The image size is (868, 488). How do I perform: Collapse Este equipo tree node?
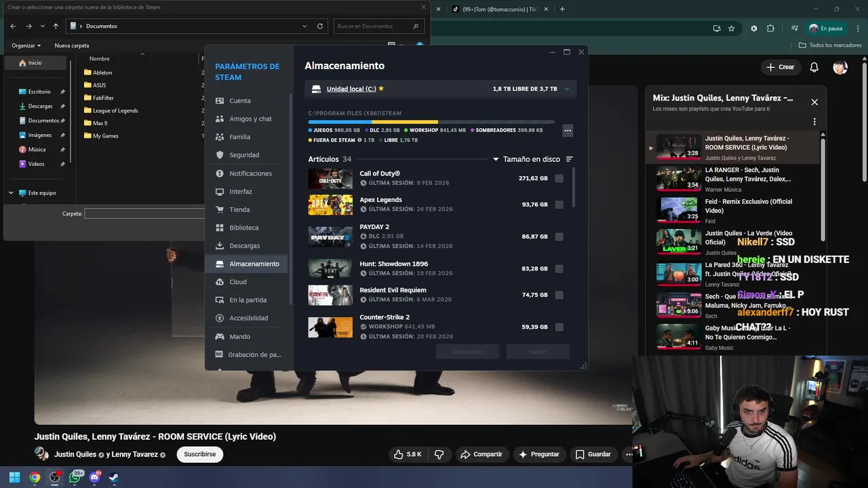click(x=11, y=192)
